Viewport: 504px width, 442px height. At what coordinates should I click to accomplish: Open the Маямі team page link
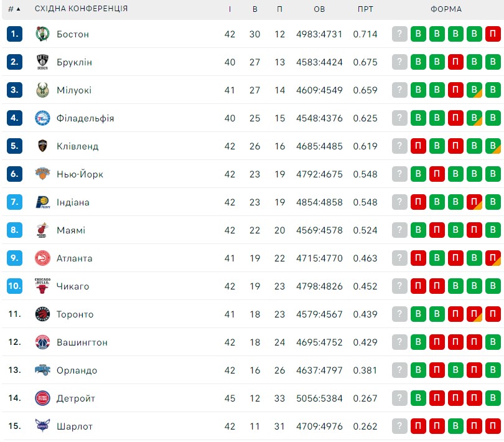pyautogui.click(x=71, y=230)
